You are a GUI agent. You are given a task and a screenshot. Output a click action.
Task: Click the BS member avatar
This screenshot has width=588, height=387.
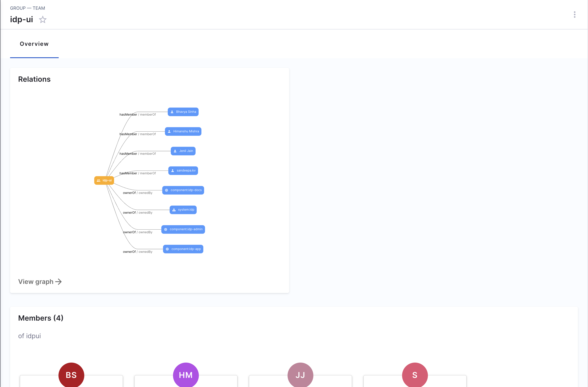click(x=71, y=375)
